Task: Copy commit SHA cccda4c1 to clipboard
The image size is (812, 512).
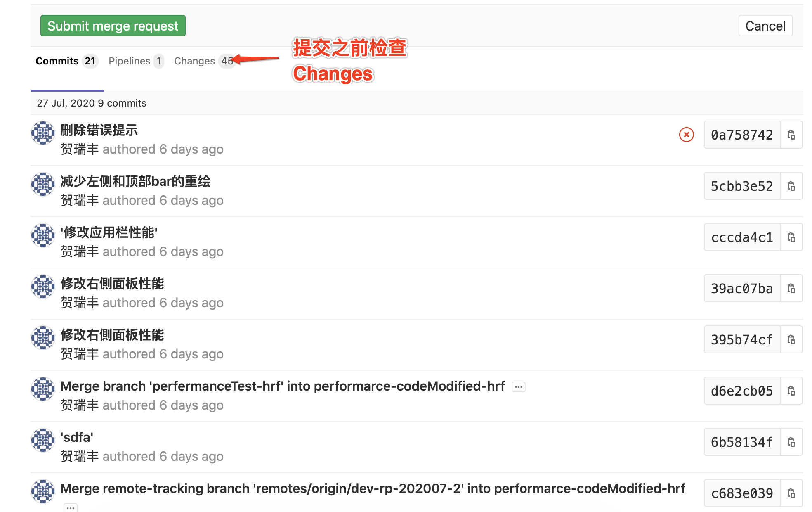Action: pyautogui.click(x=791, y=237)
